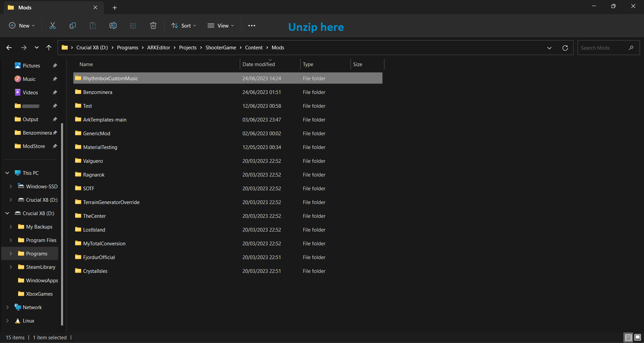This screenshot has height=343, width=644.
Task: Open the New dropdown
Action: point(22,26)
